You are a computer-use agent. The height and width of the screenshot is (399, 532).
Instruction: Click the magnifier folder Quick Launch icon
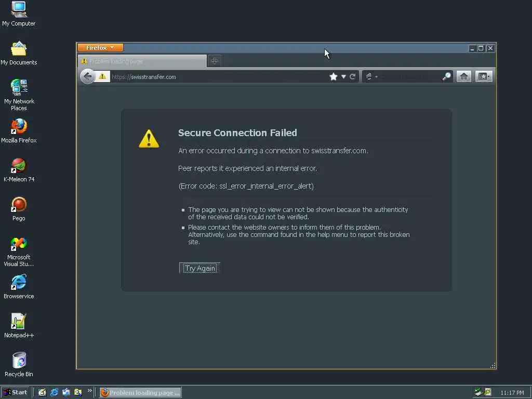pyautogui.click(x=78, y=392)
